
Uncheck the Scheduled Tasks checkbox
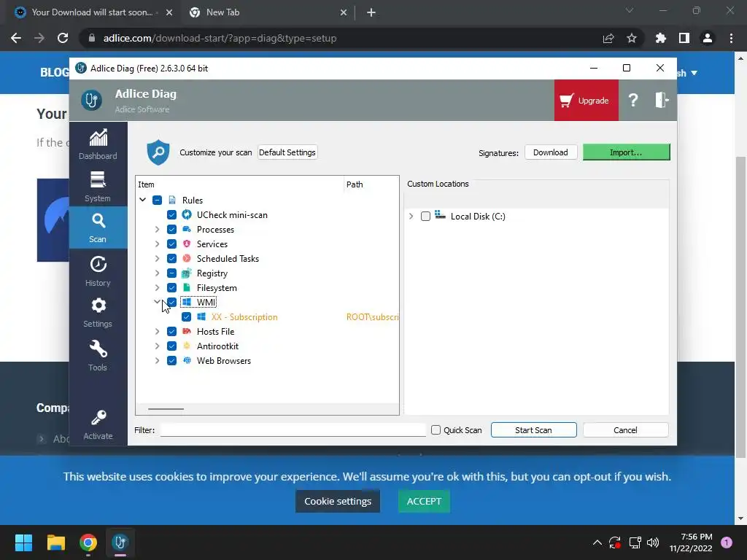click(171, 259)
